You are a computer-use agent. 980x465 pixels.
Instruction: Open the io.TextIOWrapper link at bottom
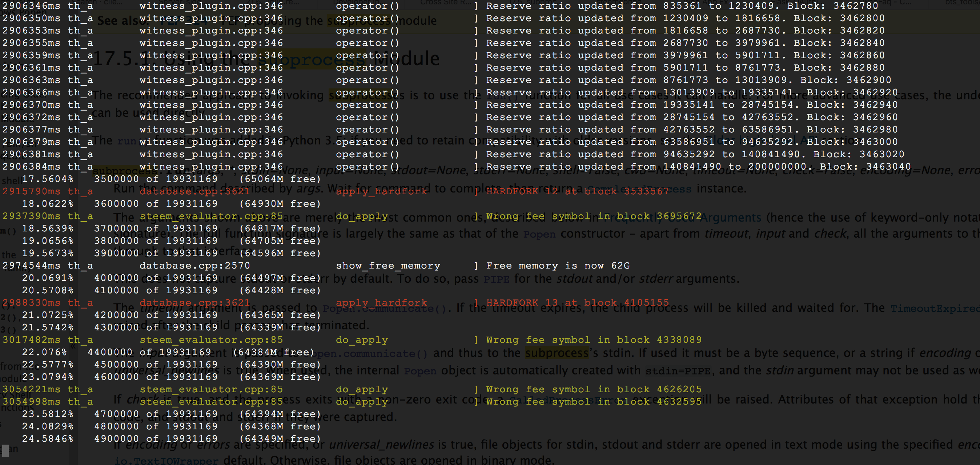(x=166, y=460)
